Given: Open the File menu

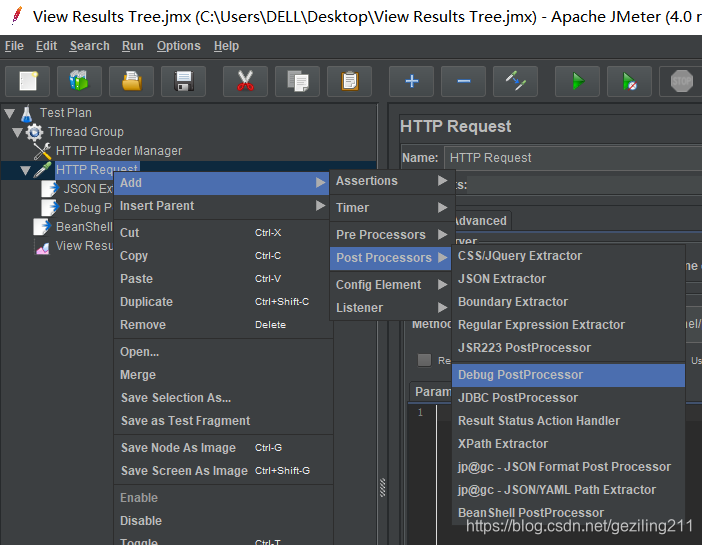Looking at the screenshot, I should pos(14,46).
